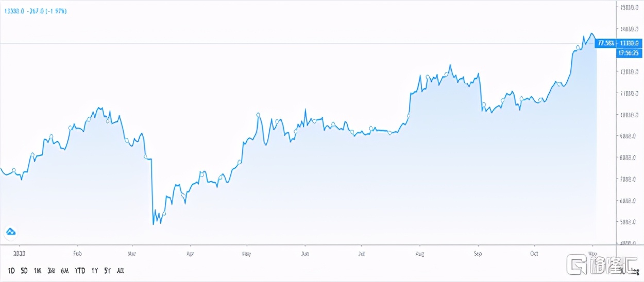Viewport: 644px width, 282px height.
Task: Select the 1D time range
Action: click(11, 270)
